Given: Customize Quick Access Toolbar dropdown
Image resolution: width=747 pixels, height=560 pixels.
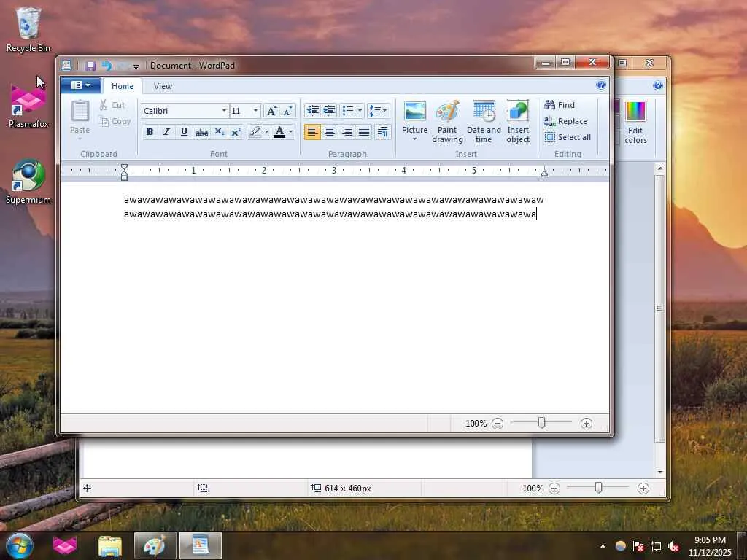Looking at the screenshot, I should point(136,66).
